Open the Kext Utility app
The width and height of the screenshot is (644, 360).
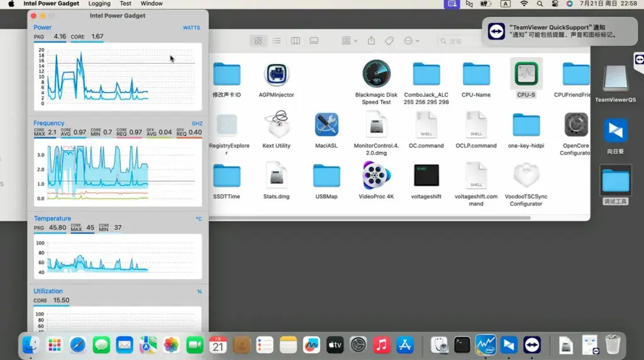pyautogui.click(x=277, y=124)
